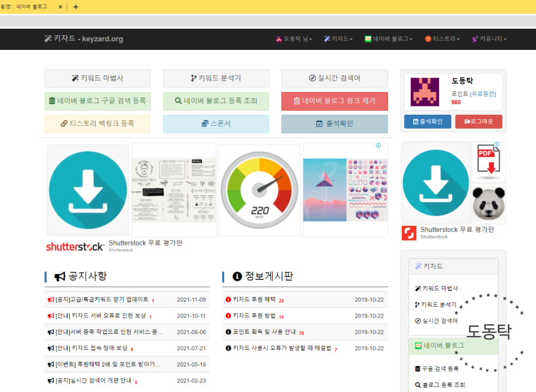The image size is (536, 392).
Task: Click the speedometer 220 ad thumbnail
Action: point(260,190)
